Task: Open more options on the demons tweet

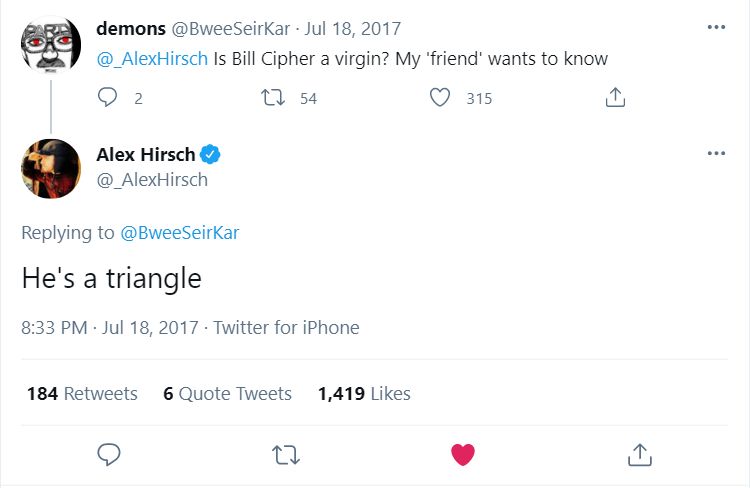Action: (716, 28)
